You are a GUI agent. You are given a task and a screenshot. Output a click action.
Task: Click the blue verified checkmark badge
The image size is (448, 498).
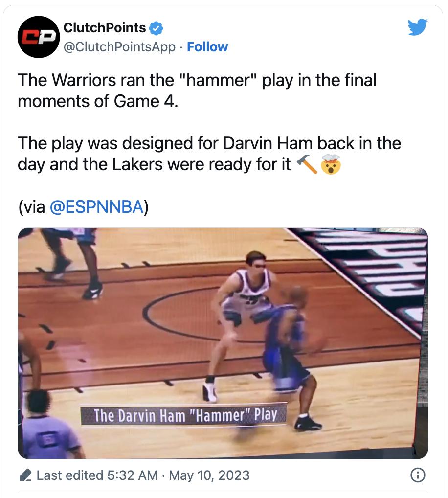click(156, 28)
